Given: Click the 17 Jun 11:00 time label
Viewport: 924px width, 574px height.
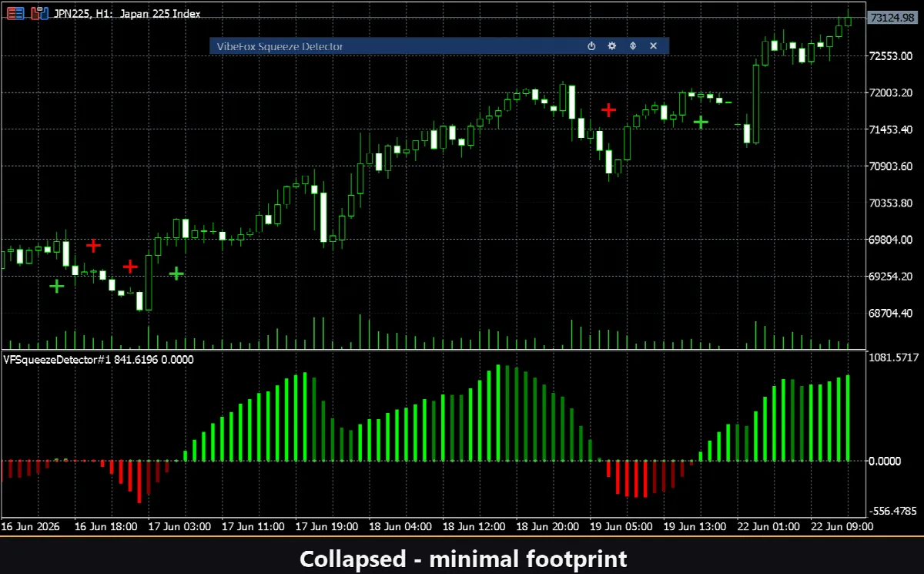Looking at the screenshot, I should (253, 527).
